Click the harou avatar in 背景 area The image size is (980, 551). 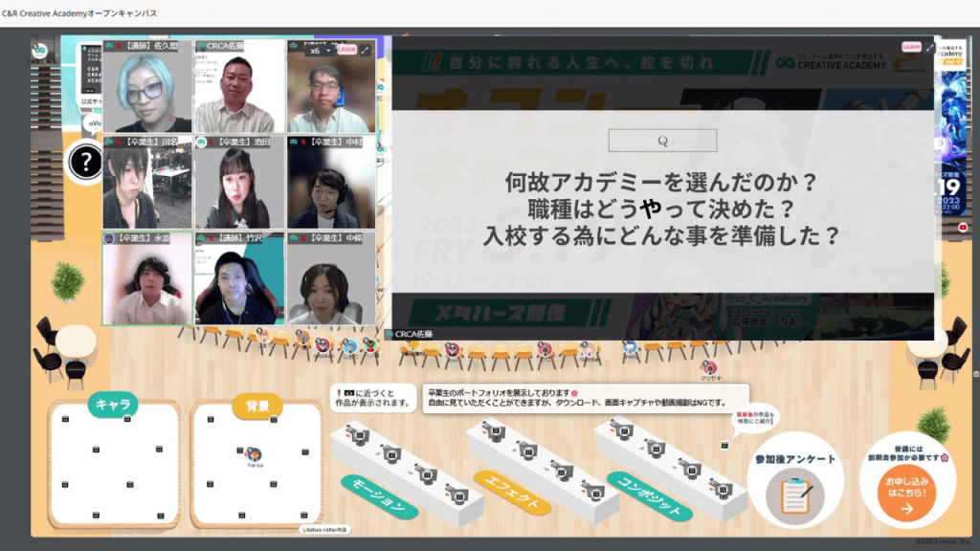[x=255, y=454]
